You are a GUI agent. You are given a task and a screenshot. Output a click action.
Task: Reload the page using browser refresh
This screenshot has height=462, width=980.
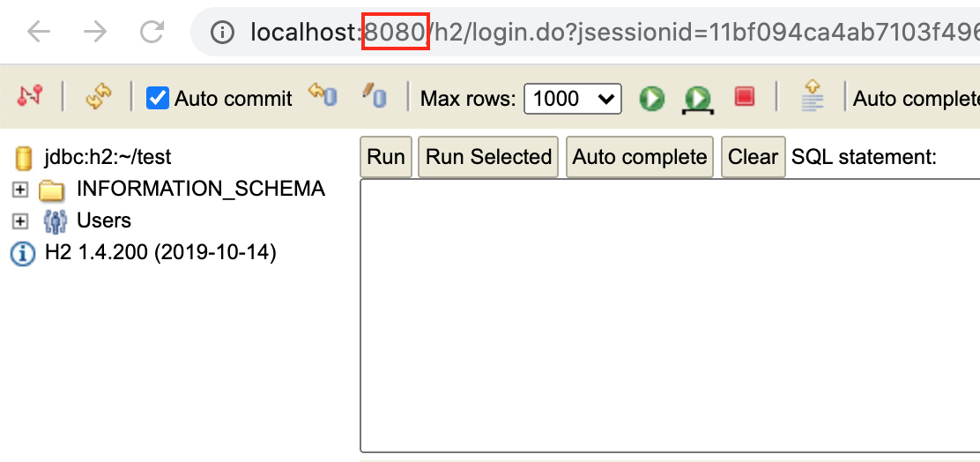coord(152,33)
